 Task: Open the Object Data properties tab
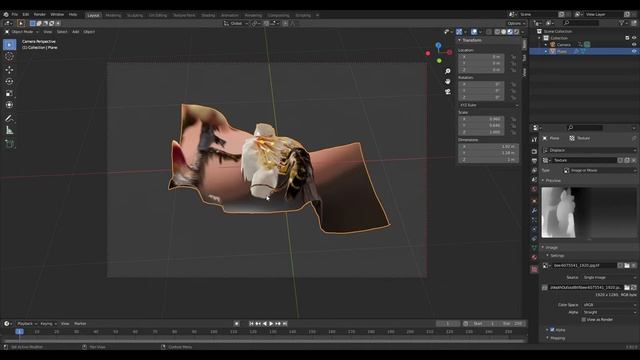[x=534, y=248]
